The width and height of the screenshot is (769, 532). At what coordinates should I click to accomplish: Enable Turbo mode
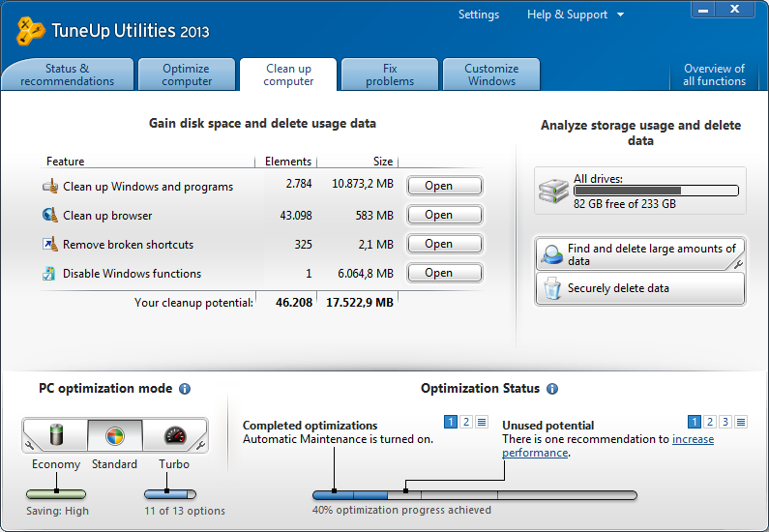(x=173, y=435)
